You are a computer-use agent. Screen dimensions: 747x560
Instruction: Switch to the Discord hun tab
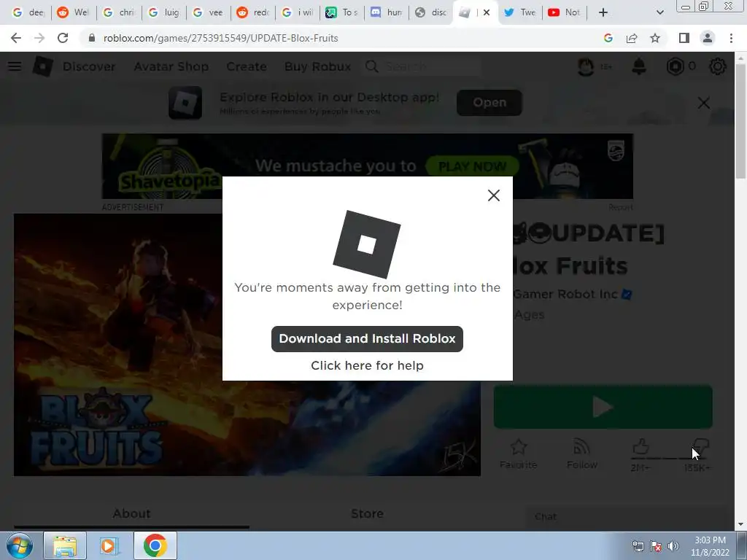click(387, 12)
